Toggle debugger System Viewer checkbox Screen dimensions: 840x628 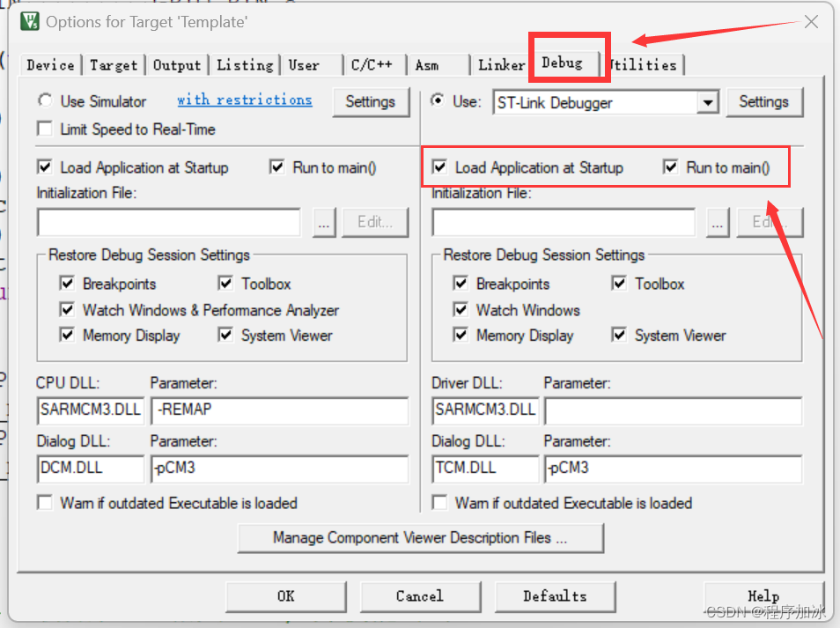click(619, 335)
